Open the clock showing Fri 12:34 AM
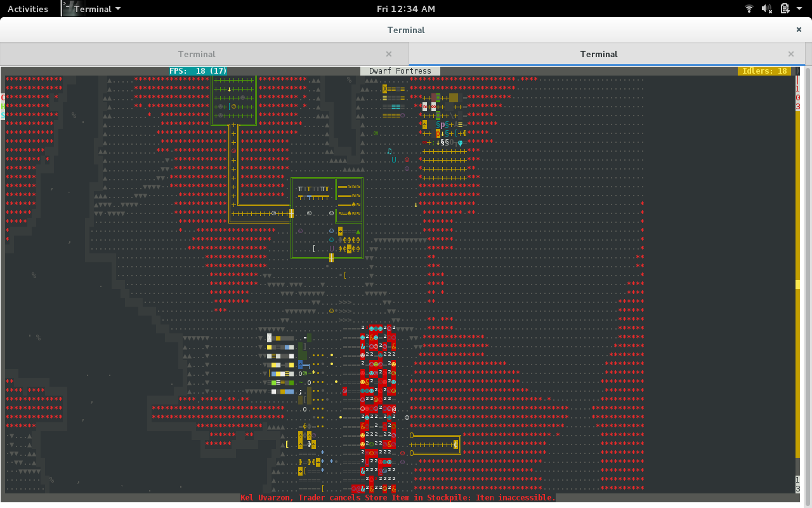The image size is (812, 508). click(x=406, y=9)
